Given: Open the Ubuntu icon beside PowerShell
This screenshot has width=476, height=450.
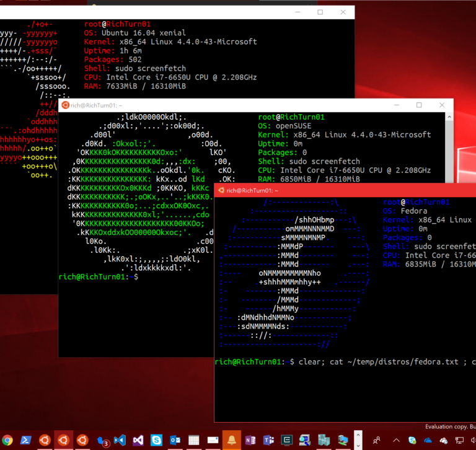Looking at the screenshot, I should pyautogui.click(x=45, y=440).
